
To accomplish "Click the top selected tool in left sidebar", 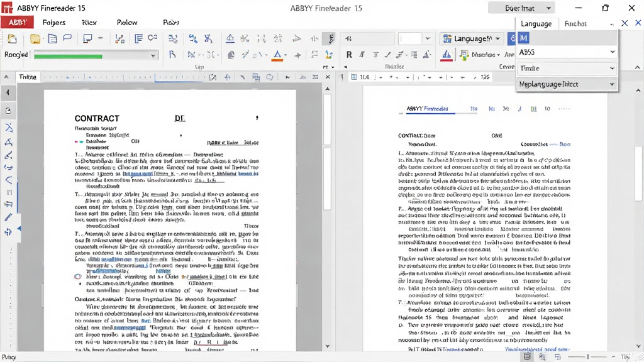I will coord(8,93).
